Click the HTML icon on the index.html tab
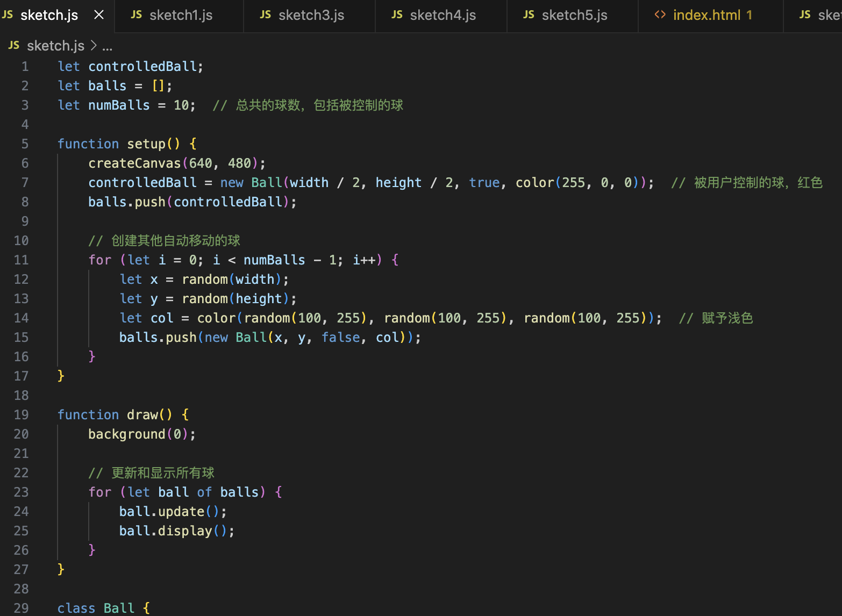This screenshot has width=842, height=616. (x=660, y=15)
